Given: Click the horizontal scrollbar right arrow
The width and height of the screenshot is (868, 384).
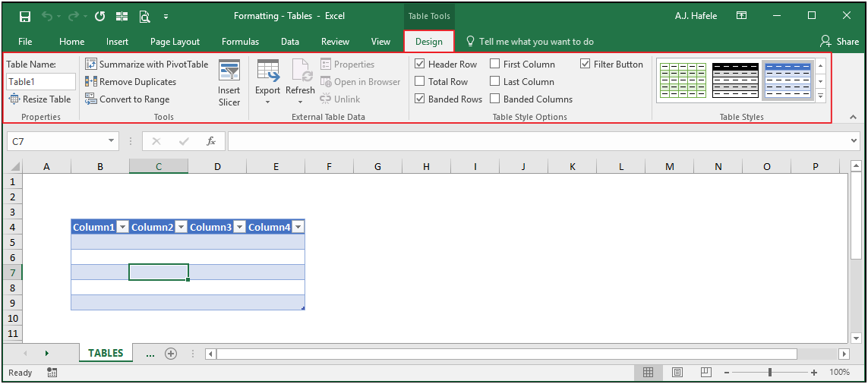Looking at the screenshot, I should click(x=844, y=354).
